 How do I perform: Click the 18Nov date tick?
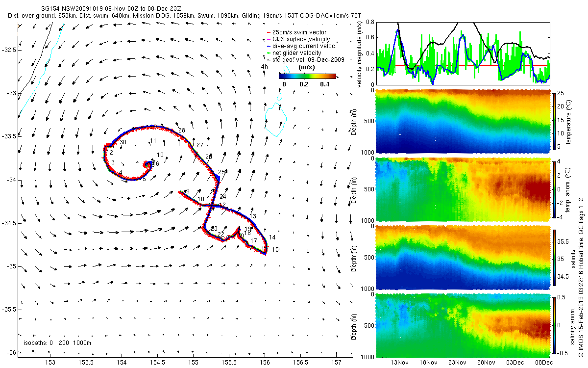pos(428,363)
